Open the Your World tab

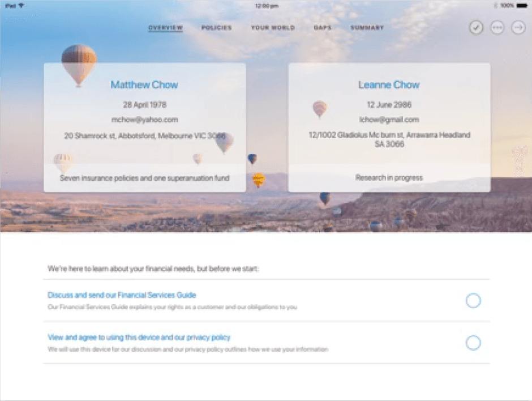click(x=273, y=28)
